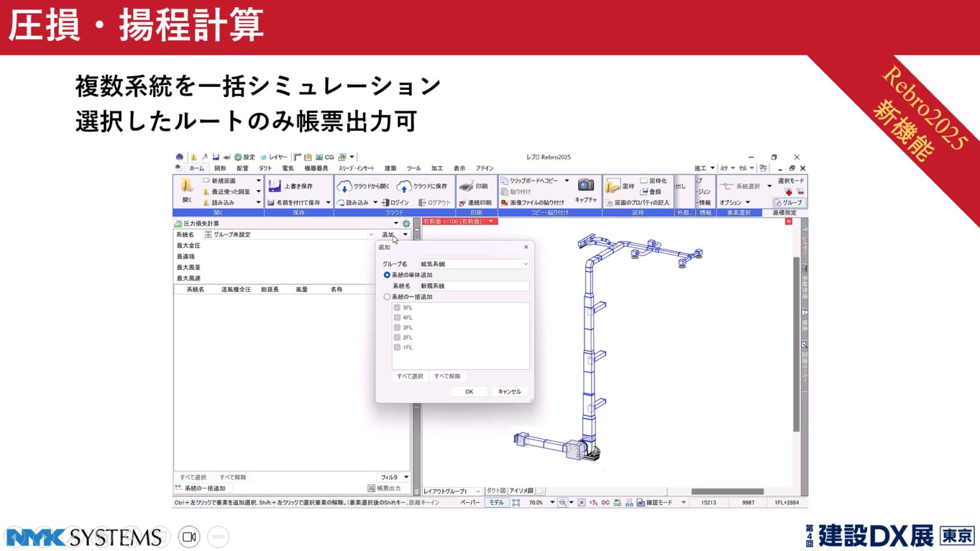Click the すべて選択 button to select all floors

pos(410,376)
